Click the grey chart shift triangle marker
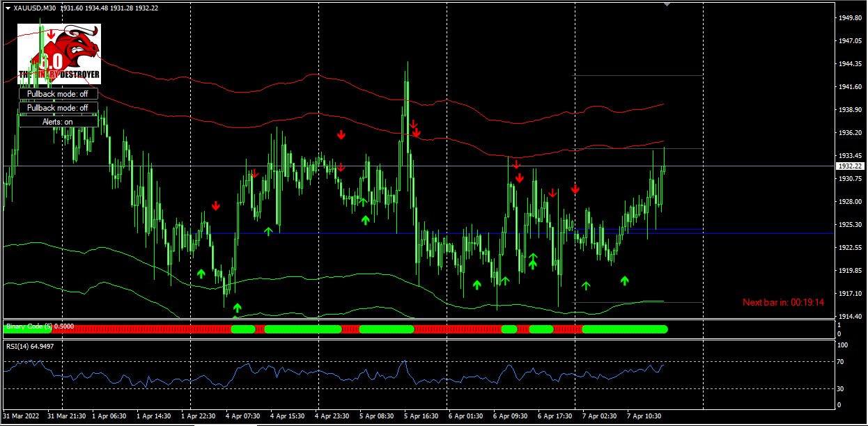 point(667,4)
